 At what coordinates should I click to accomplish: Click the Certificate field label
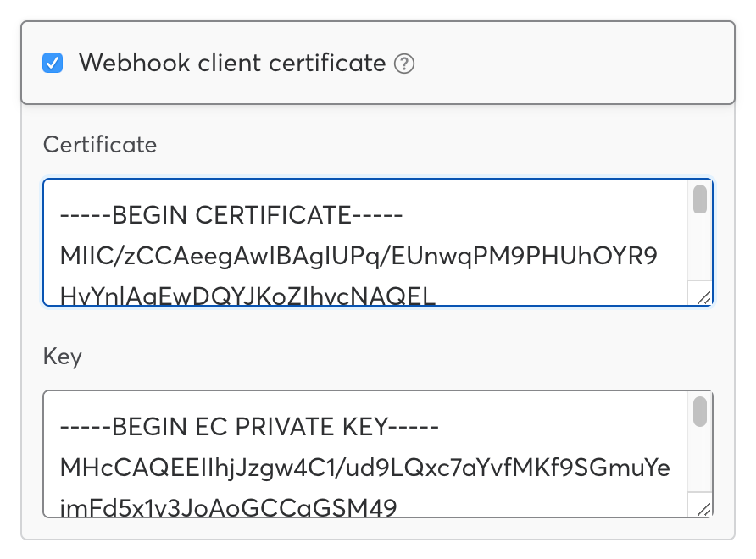click(100, 145)
